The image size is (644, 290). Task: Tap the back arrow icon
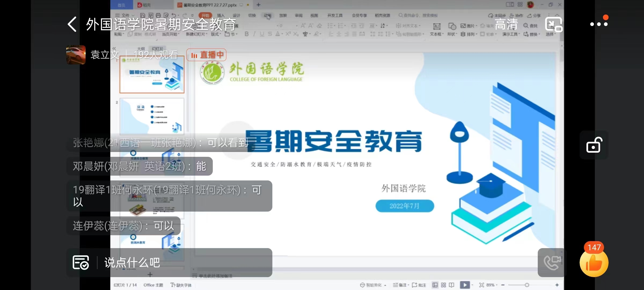click(72, 24)
